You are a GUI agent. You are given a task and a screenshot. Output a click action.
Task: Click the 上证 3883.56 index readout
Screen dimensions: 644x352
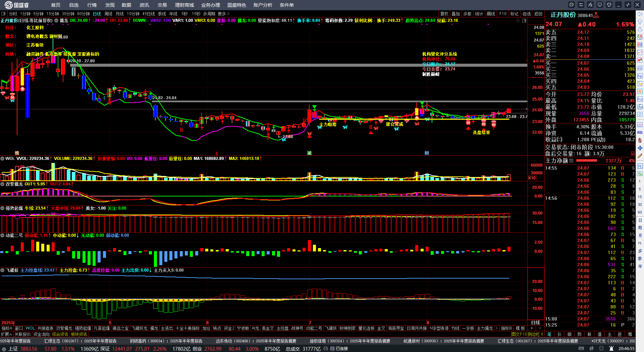coord(23,349)
